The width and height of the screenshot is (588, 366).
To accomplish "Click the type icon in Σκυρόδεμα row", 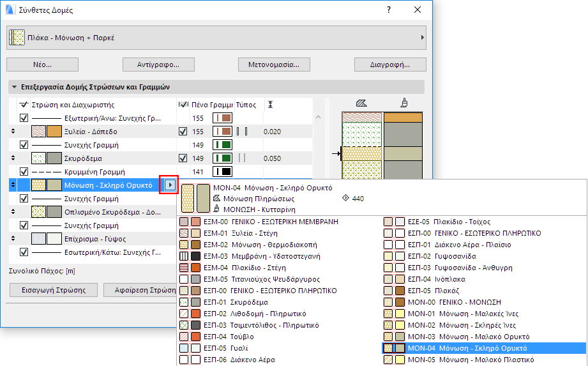I will tap(242, 158).
